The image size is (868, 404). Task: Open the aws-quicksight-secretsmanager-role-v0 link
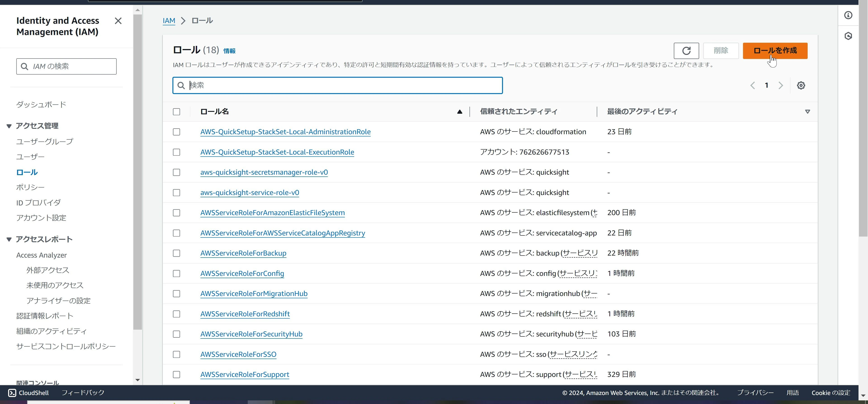pos(264,172)
